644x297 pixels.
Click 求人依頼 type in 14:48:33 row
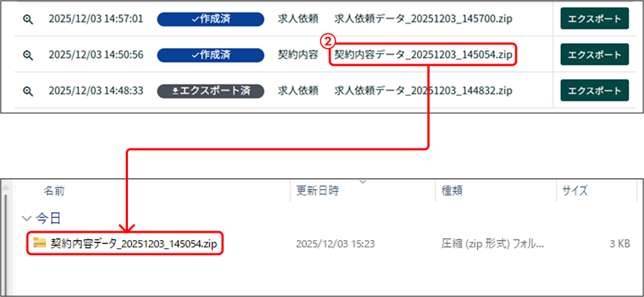(x=298, y=91)
